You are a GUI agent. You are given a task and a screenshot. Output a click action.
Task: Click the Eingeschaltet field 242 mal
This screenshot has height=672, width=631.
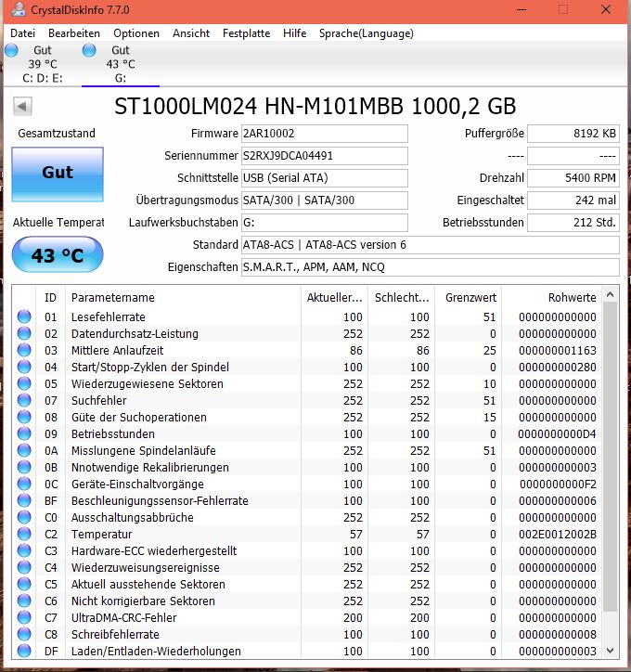[x=573, y=200]
